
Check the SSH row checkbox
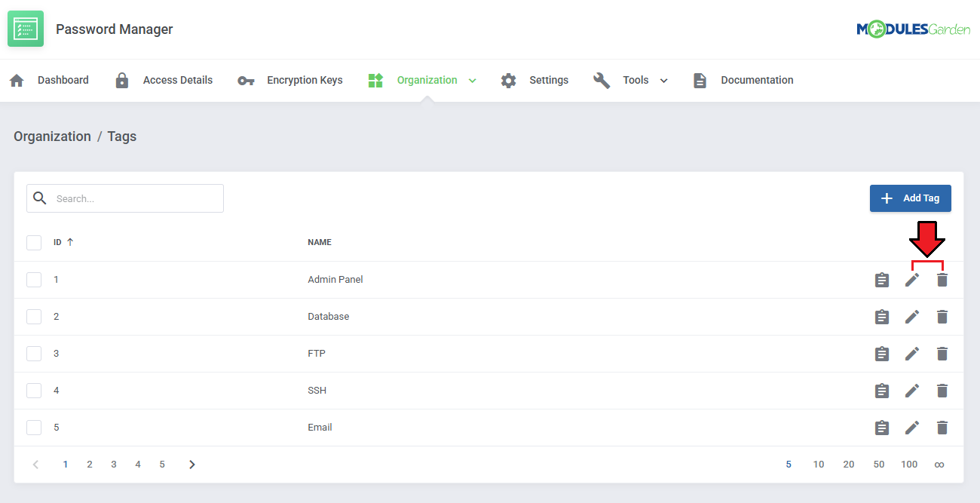tap(34, 391)
